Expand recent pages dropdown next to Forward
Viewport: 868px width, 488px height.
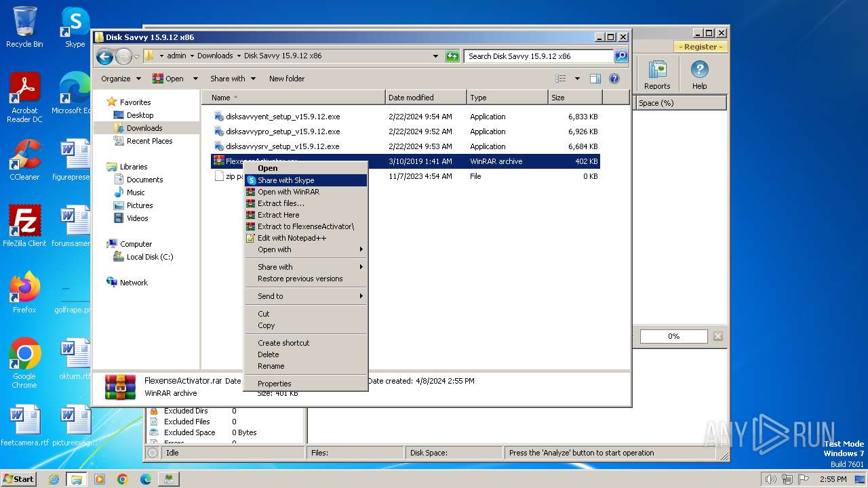point(137,56)
